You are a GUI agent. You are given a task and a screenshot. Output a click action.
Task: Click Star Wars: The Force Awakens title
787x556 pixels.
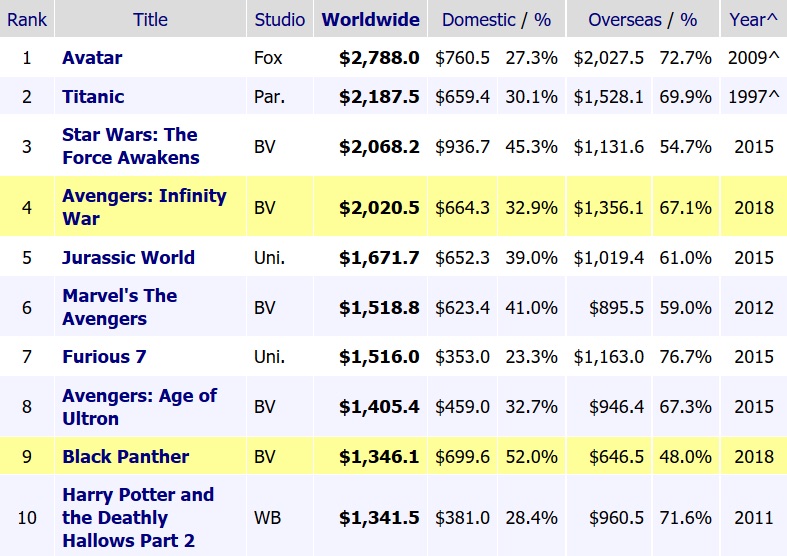pyautogui.click(x=130, y=146)
